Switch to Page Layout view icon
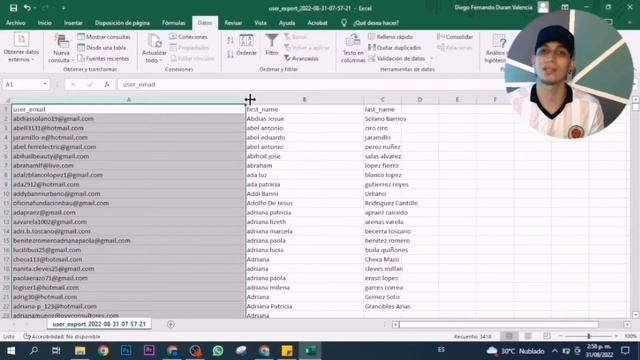The image size is (640, 360). pos(528,336)
